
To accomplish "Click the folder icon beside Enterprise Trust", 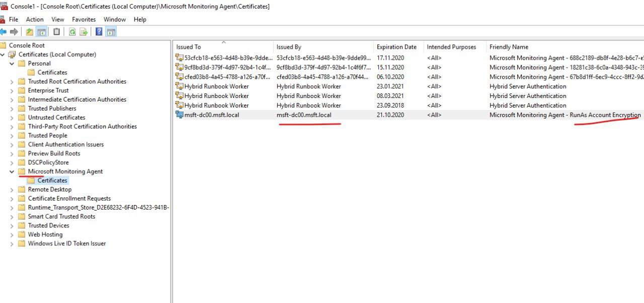I will pyautogui.click(x=22, y=90).
